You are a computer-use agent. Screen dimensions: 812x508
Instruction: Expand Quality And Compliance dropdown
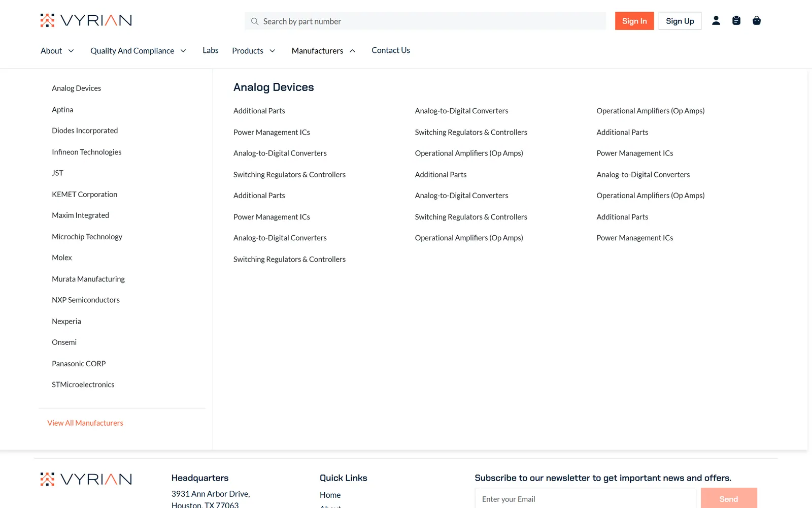click(139, 51)
